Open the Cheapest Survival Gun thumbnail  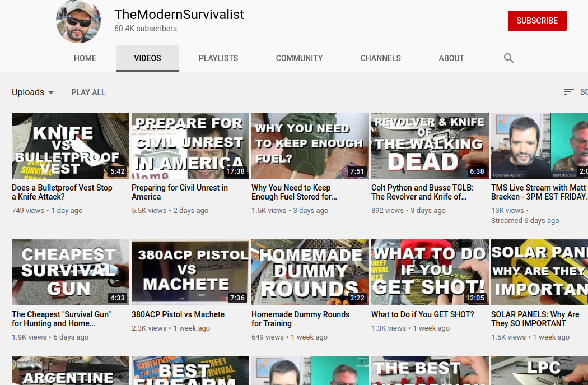click(x=71, y=272)
